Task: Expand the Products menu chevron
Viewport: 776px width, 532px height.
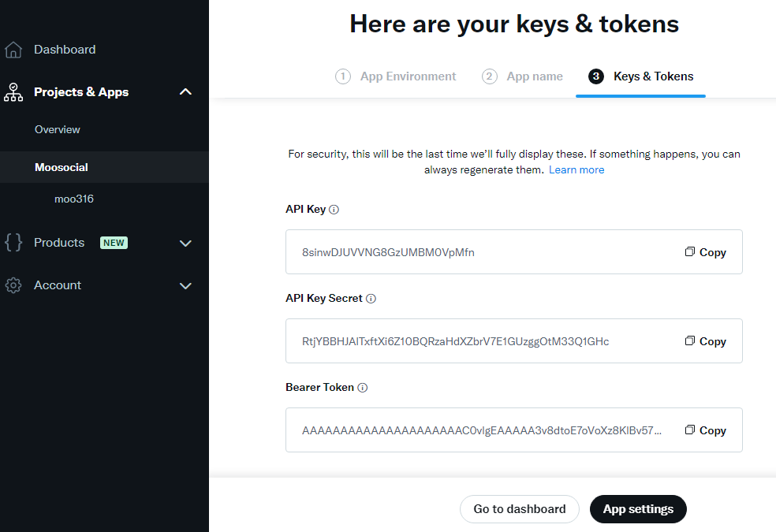Action: 185,244
